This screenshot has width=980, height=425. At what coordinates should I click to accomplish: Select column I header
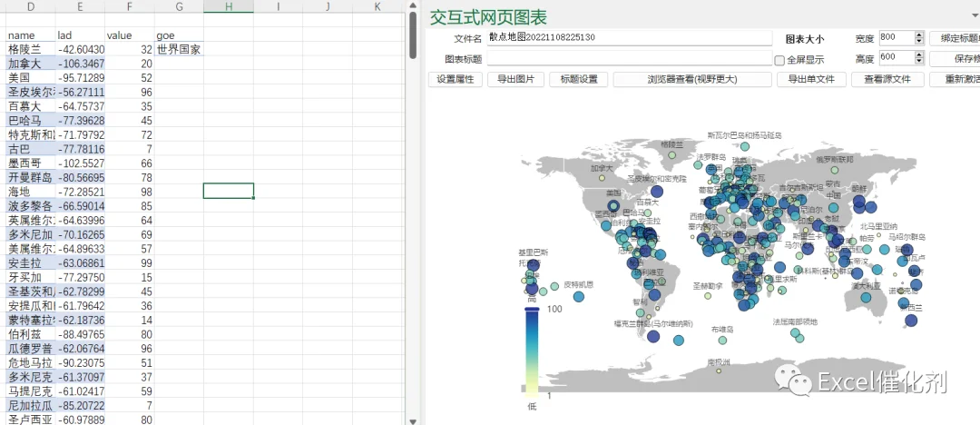coord(279,6)
